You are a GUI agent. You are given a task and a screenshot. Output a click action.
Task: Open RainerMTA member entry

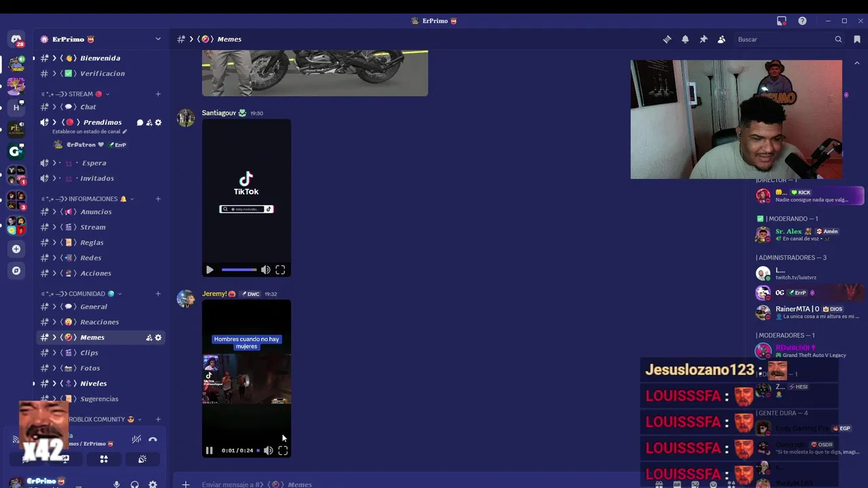click(807, 312)
